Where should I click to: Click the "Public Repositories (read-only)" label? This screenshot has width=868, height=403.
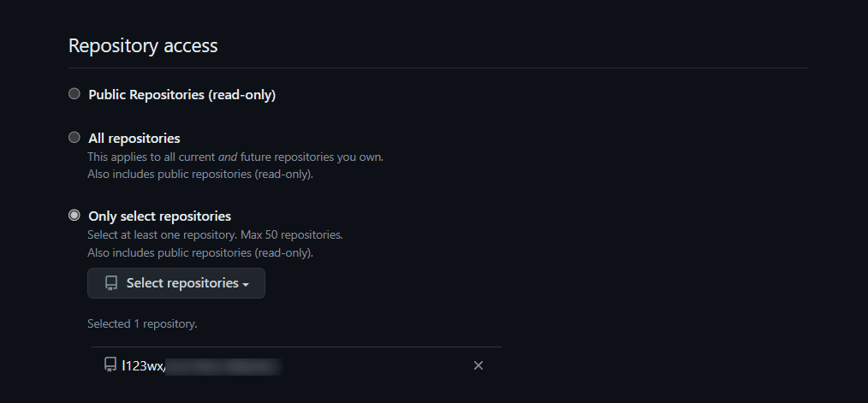[x=181, y=95]
